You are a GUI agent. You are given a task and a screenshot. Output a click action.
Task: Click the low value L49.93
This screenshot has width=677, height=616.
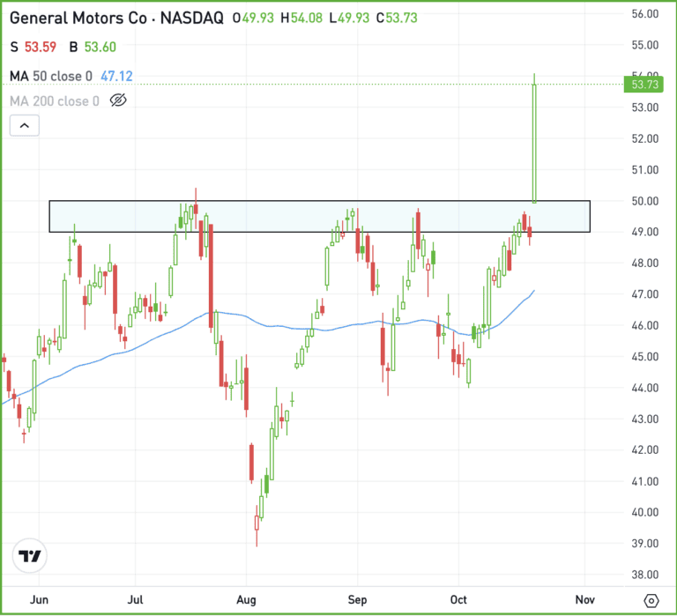click(349, 19)
